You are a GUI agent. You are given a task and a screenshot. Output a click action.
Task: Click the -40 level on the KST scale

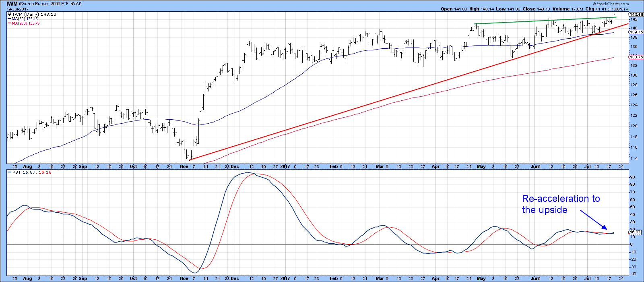(x=633, y=274)
